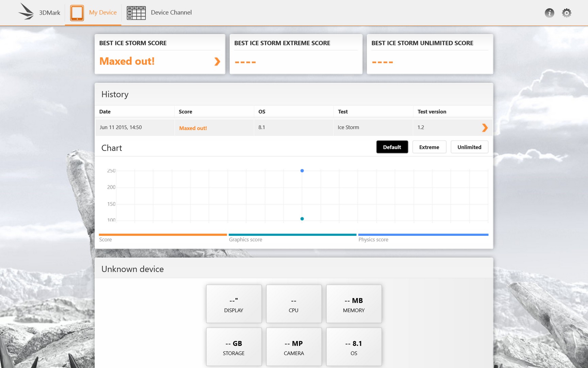Open the My Device tablet icon

tap(77, 13)
